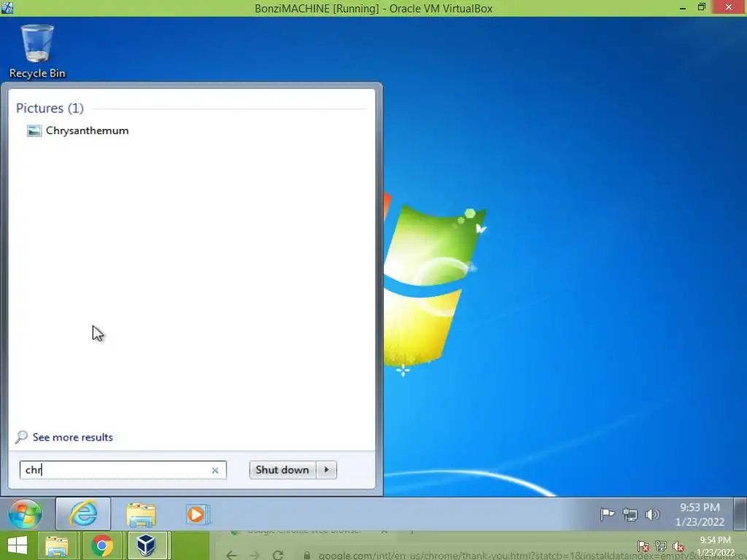Focus the Start menu search box

pos(123,470)
